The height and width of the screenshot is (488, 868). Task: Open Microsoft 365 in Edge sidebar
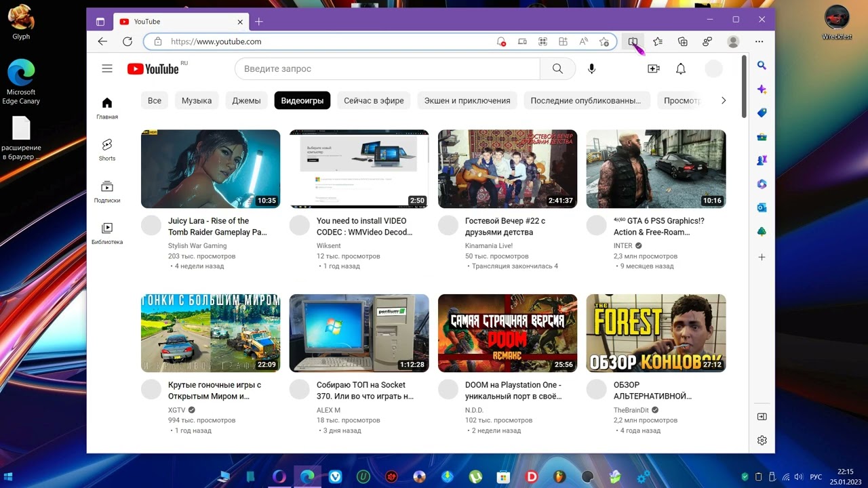pyautogui.click(x=762, y=184)
